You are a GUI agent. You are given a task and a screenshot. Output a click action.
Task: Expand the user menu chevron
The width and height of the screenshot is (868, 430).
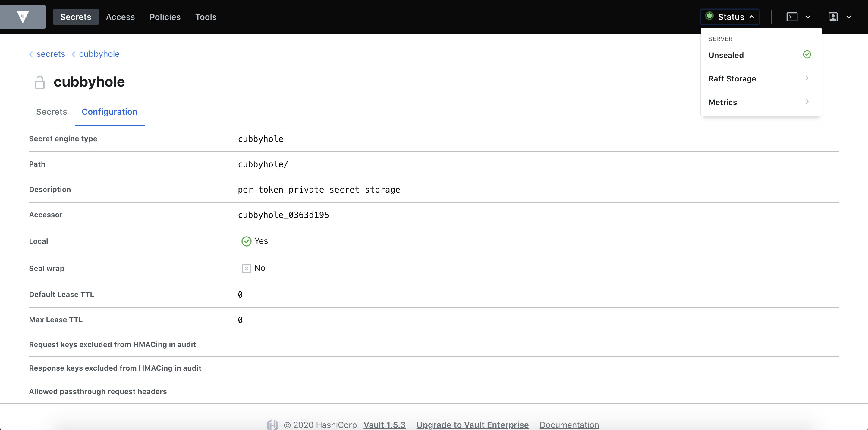849,17
